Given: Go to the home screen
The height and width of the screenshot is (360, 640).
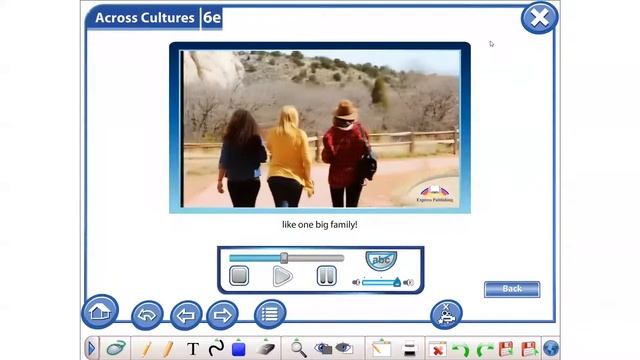Looking at the screenshot, I should click(100, 312).
